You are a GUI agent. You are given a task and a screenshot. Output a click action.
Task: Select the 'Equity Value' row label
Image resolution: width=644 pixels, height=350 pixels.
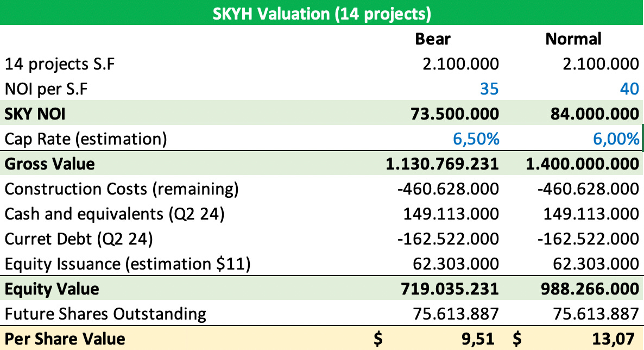tap(52, 289)
